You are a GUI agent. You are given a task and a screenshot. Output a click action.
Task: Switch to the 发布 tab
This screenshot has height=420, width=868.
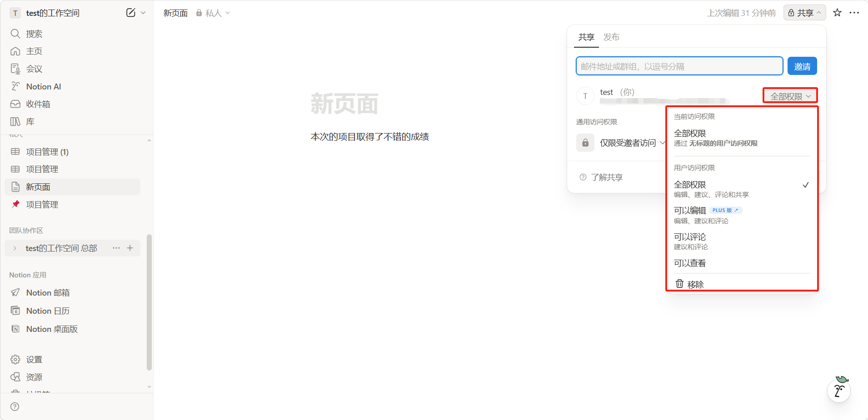[611, 37]
